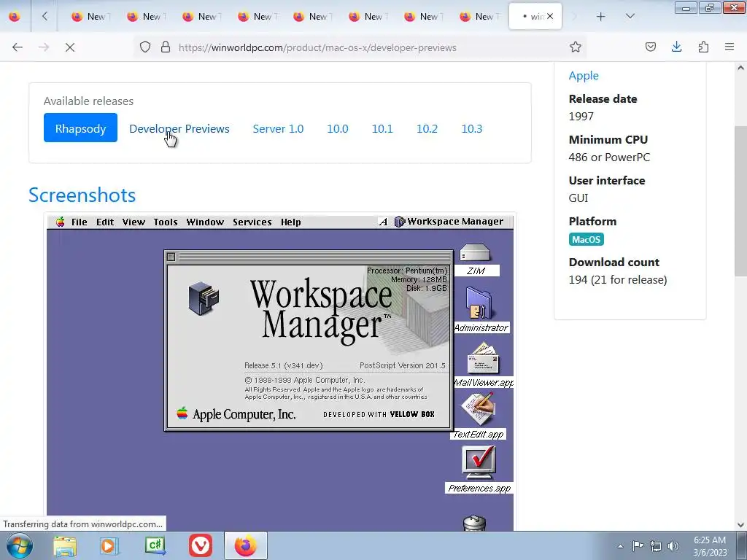Switch to the third New Tab
Viewport: 747px width, 560px height.
click(200, 16)
